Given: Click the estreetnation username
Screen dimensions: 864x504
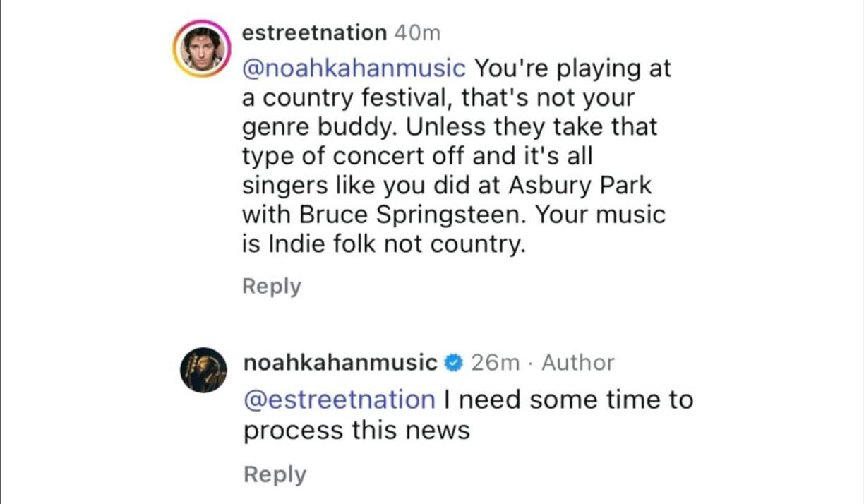Looking at the screenshot, I should (x=314, y=32).
